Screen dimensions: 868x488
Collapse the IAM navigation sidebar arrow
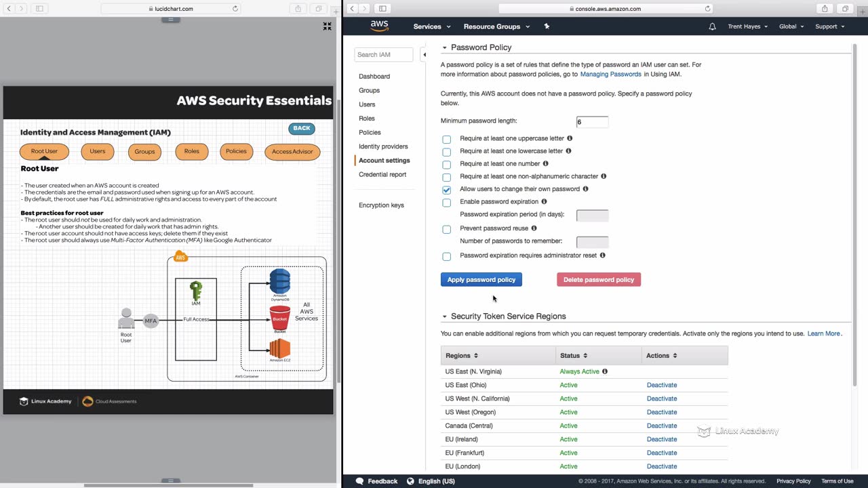coord(425,54)
